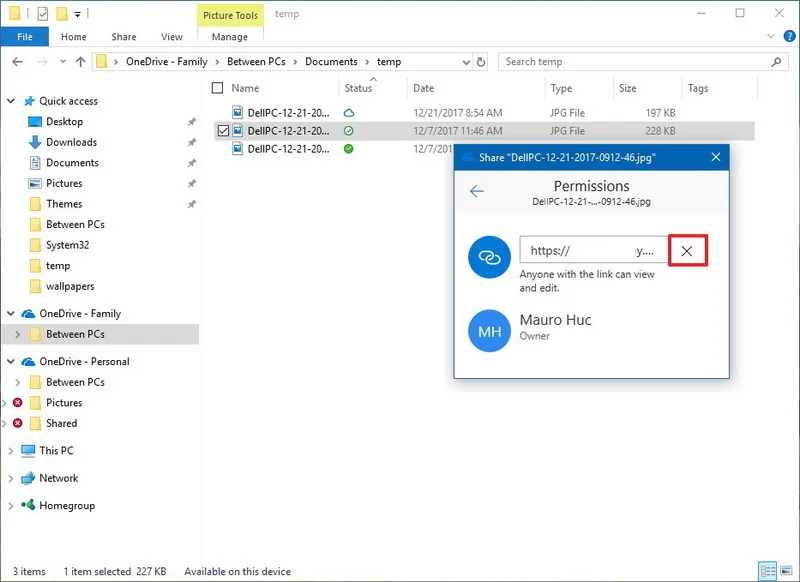This screenshot has height=582, width=800.
Task: Open the File menu
Action: [x=24, y=37]
